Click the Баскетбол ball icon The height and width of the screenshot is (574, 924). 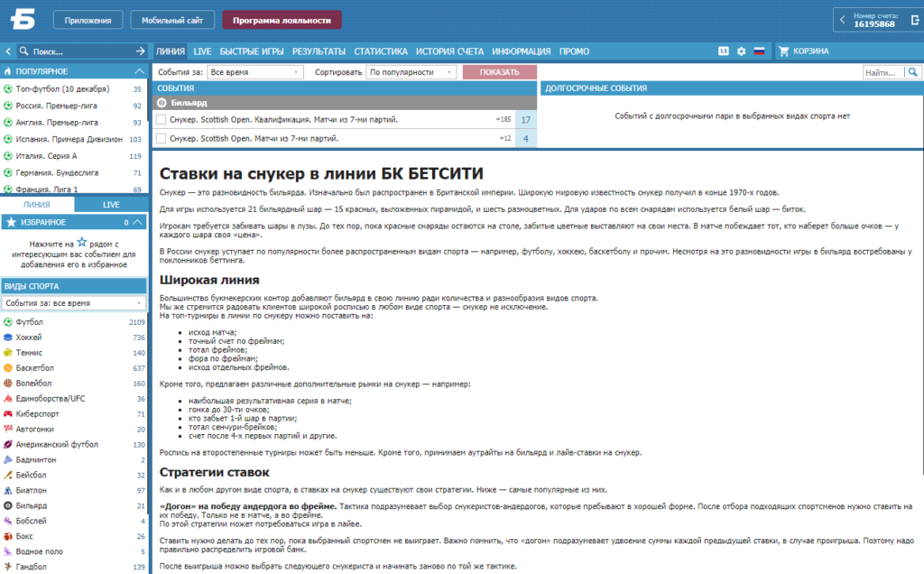click(x=8, y=367)
